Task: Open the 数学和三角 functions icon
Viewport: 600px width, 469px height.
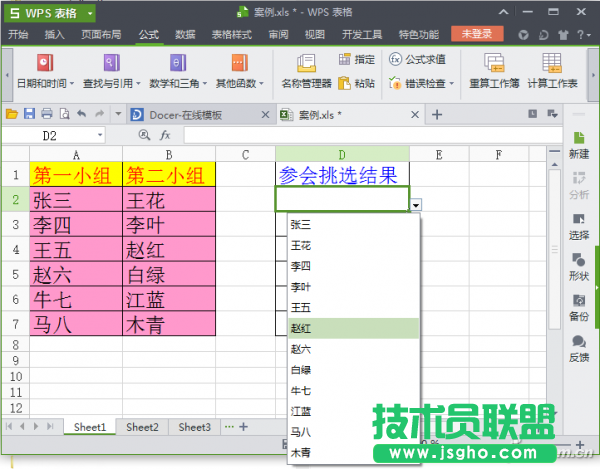Action: point(173,70)
